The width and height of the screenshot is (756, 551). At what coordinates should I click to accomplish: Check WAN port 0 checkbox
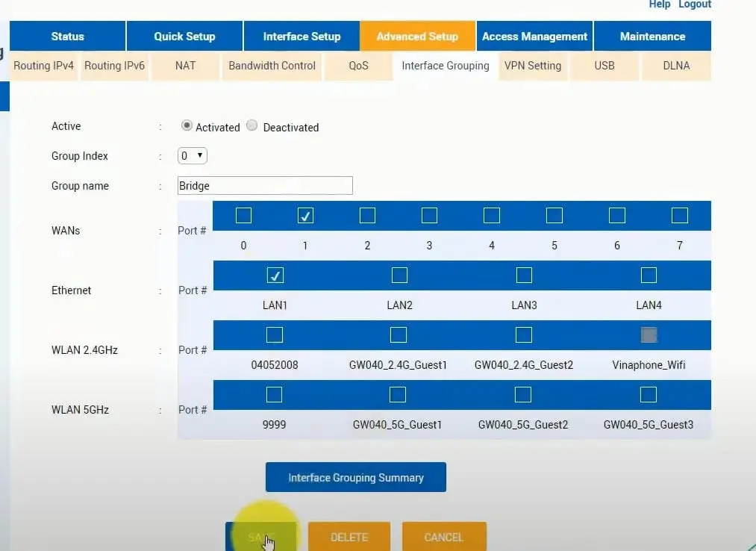click(243, 215)
